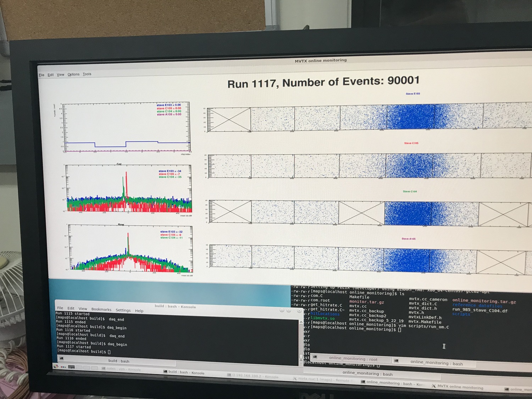
Task: Click 'scripts' directory name in terminal listing
Action: click(x=461, y=314)
